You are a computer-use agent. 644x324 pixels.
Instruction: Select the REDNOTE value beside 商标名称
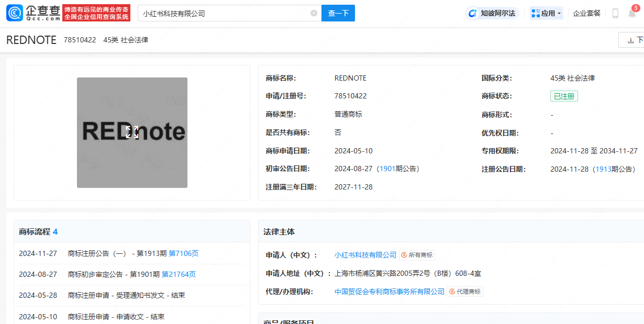tap(350, 78)
